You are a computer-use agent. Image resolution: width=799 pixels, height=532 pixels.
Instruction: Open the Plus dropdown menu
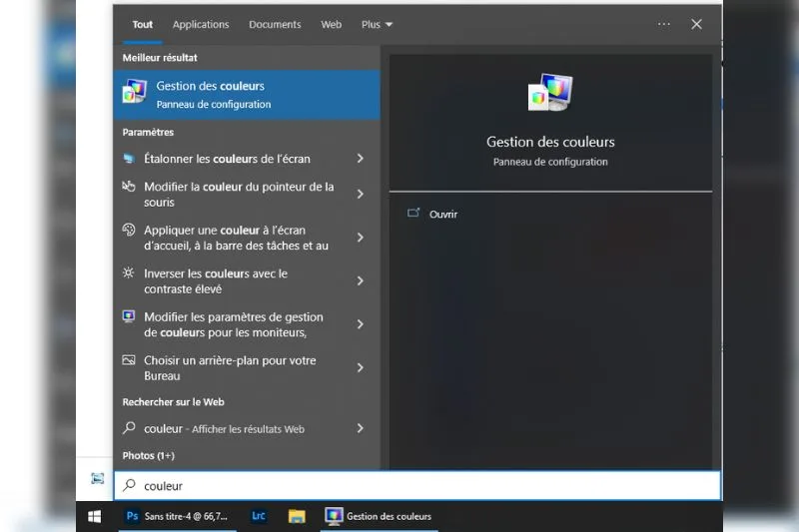click(377, 24)
